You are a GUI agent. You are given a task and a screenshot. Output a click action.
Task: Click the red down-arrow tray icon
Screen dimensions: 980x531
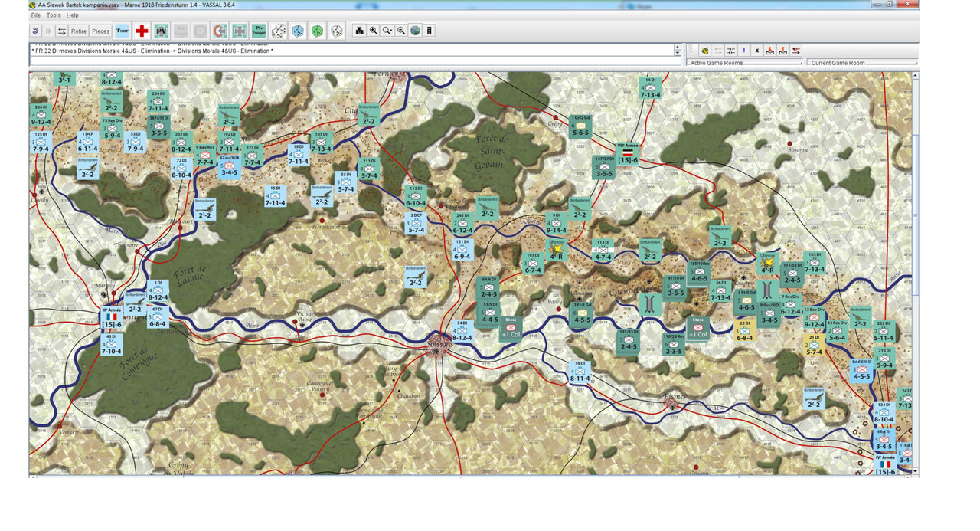coord(769,51)
